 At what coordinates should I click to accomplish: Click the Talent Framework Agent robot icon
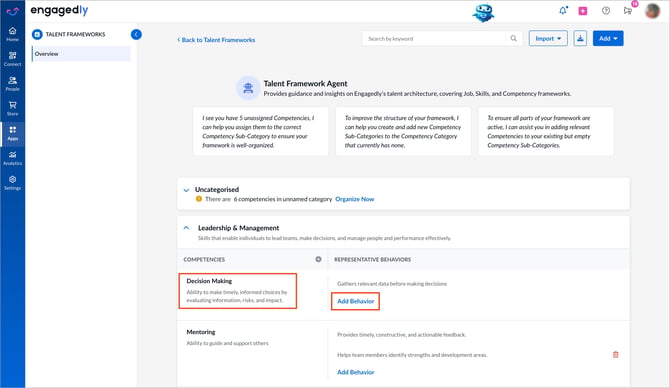(x=248, y=88)
